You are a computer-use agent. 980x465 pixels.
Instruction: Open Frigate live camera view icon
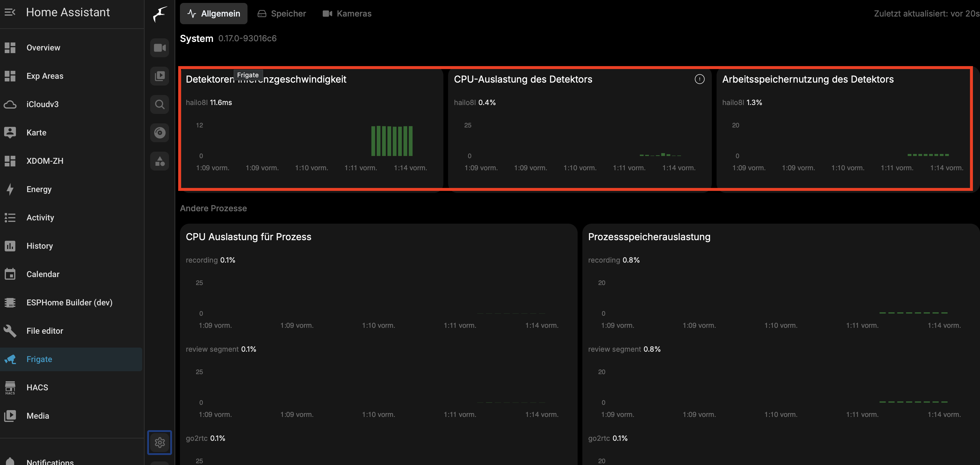pos(160,48)
